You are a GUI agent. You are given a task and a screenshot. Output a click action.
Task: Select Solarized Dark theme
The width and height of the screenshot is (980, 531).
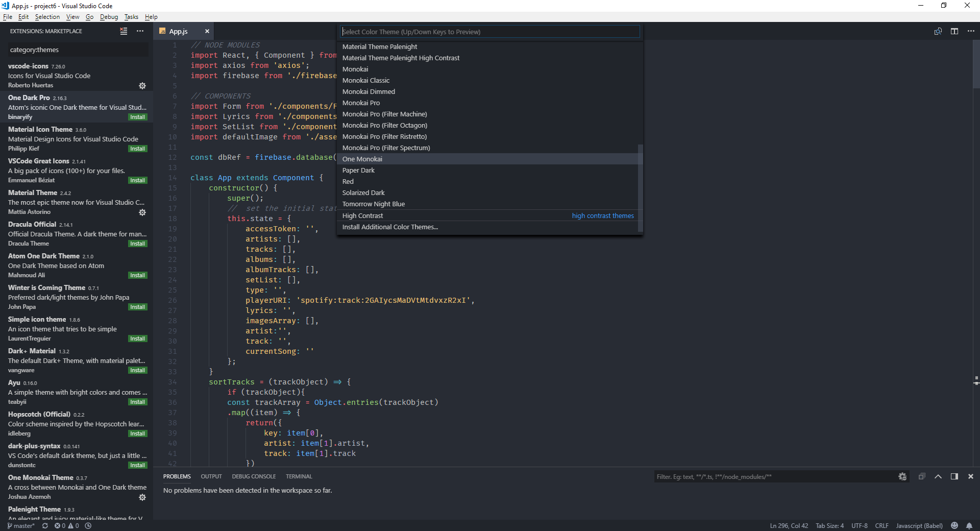pos(487,192)
